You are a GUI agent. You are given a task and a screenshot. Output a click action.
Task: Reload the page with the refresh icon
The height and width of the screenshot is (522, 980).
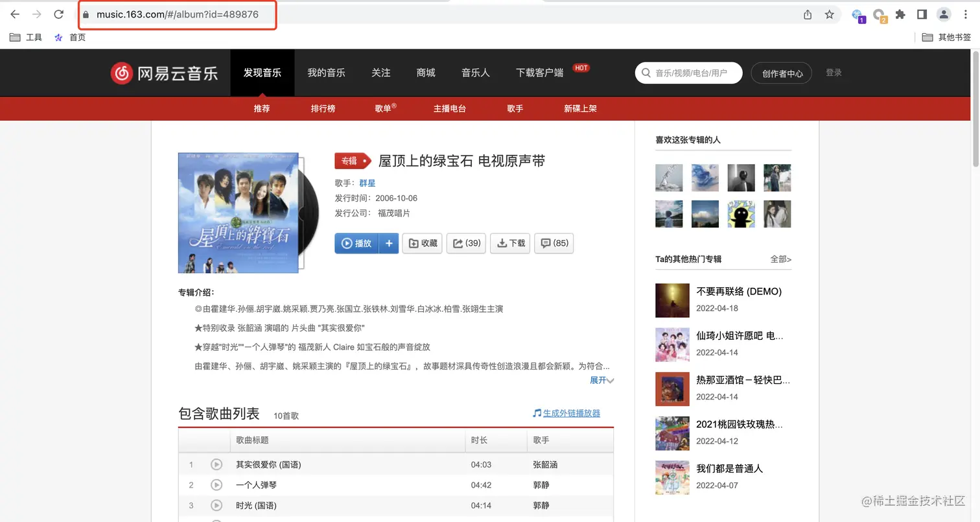click(59, 14)
